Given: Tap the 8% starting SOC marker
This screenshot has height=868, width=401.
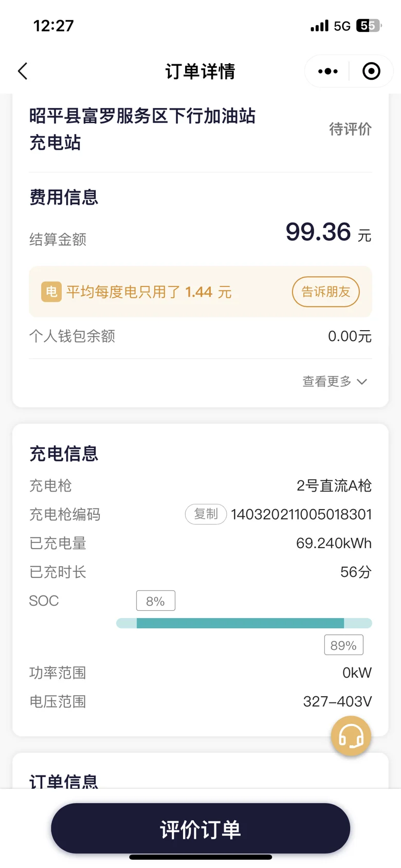Looking at the screenshot, I should click(155, 601).
